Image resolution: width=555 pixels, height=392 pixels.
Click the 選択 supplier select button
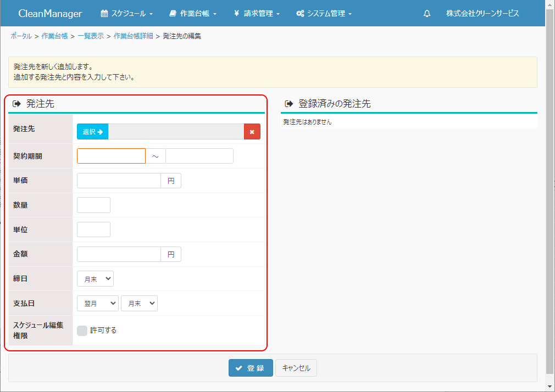(x=93, y=132)
